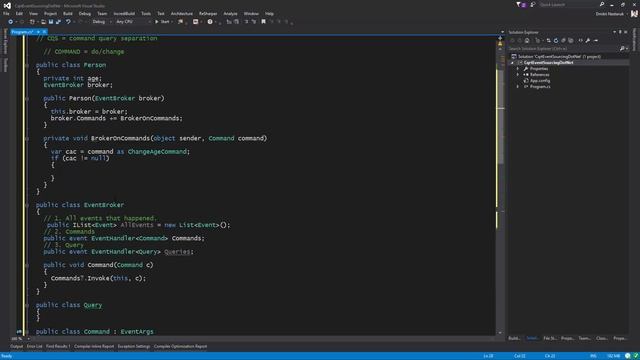Click the Save icon in the toolbar
Screen dimensions: 640x360
51,22
